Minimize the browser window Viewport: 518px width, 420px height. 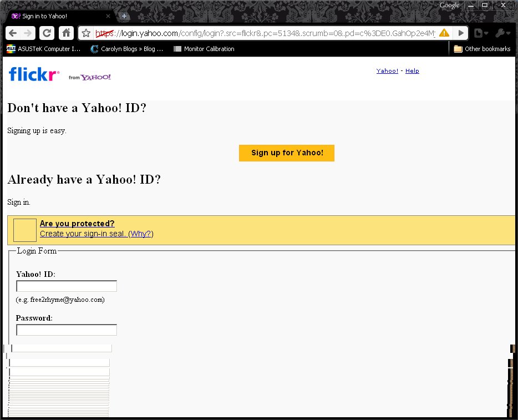(471, 6)
